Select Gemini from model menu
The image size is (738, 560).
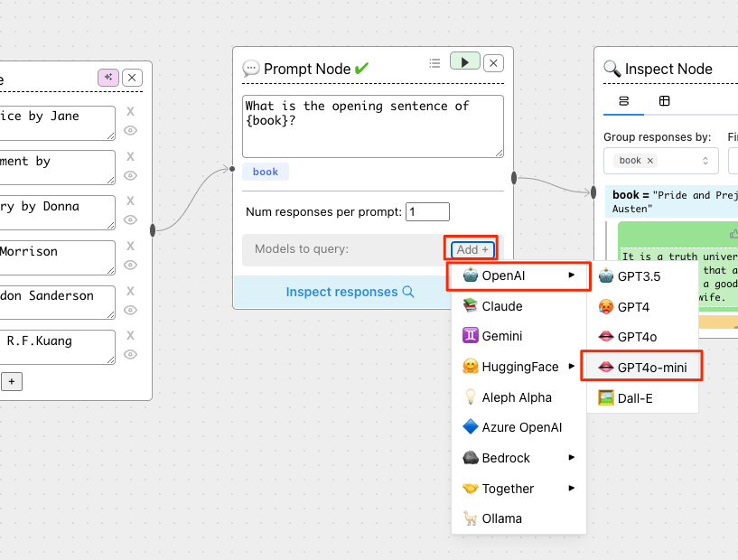(x=518, y=336)
